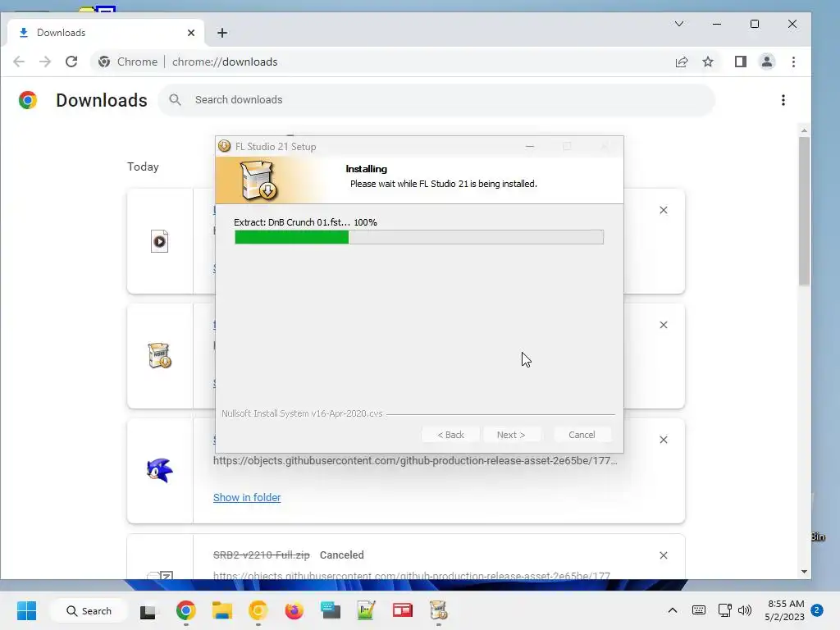This screenshot has height=630, width=840.
Task: Remove the Sonic download entry
Action: click(x=663, y=440)
